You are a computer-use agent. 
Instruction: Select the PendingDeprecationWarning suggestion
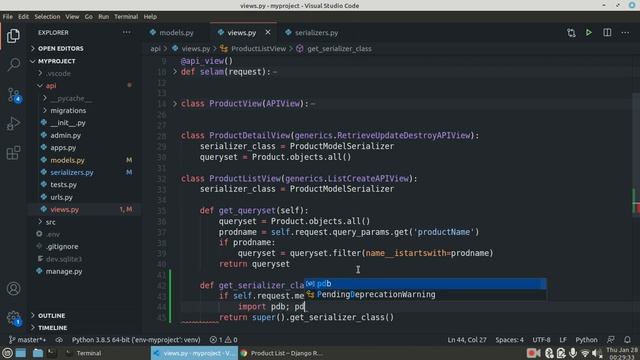pos(425,295)
